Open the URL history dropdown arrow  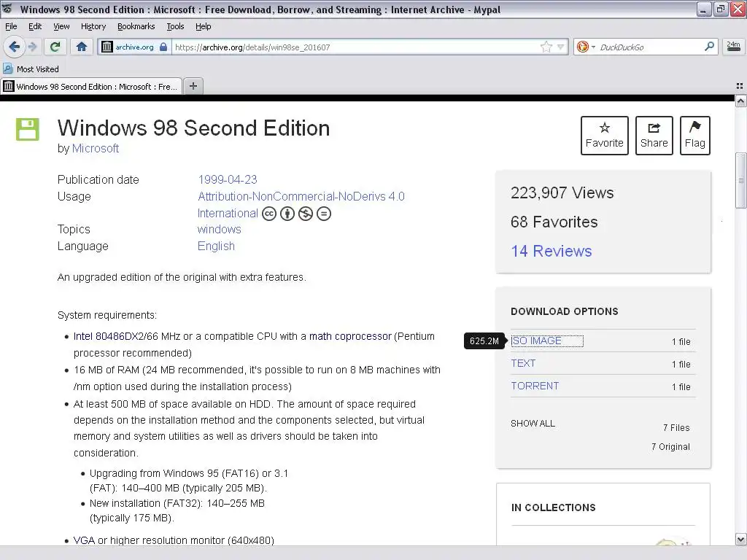pos(561,47)
